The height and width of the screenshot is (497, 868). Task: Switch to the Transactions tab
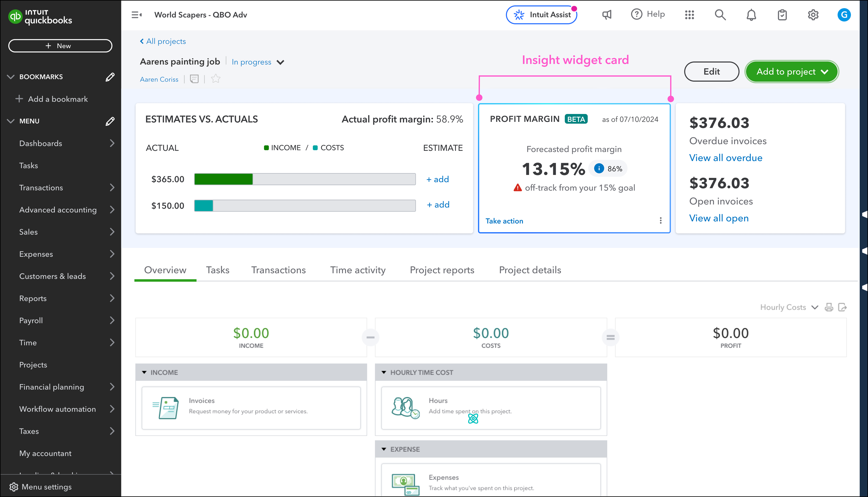278,270
